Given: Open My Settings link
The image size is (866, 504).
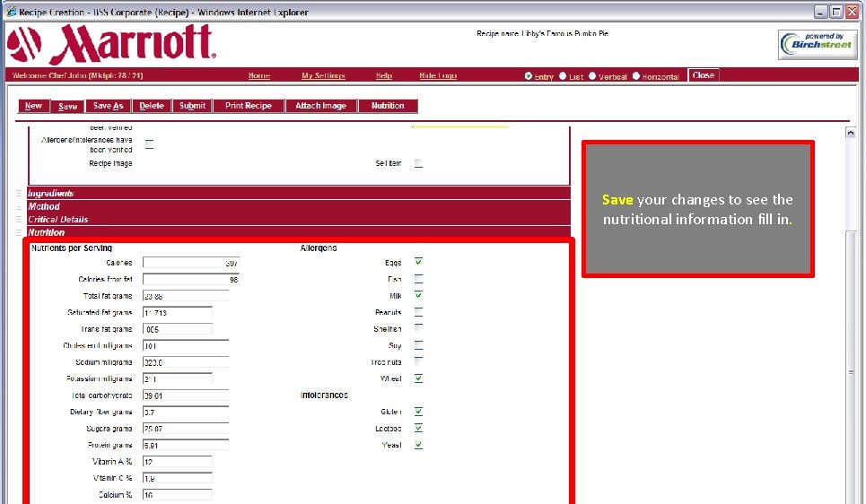Looking at the screenshot, I should [x=323, y=75].
